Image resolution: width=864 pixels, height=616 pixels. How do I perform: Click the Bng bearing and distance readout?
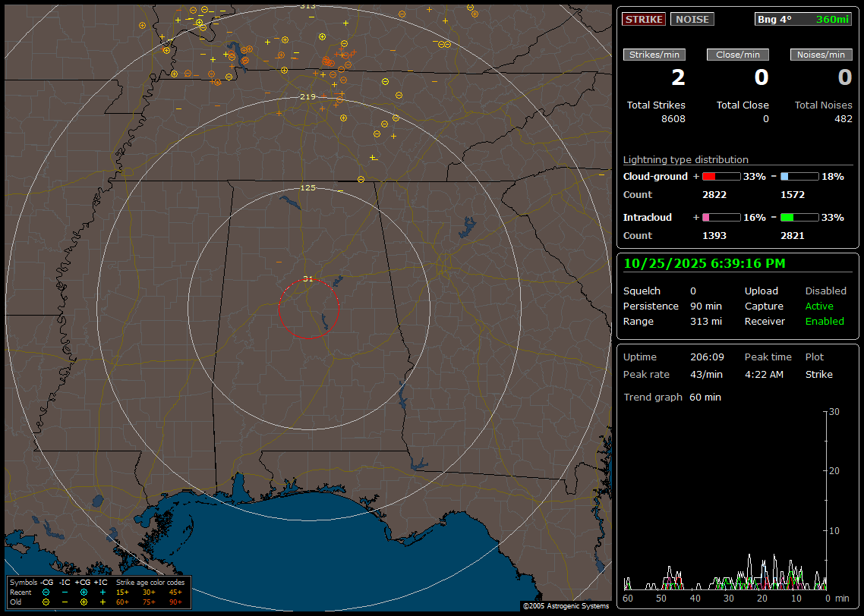[803, 20]
